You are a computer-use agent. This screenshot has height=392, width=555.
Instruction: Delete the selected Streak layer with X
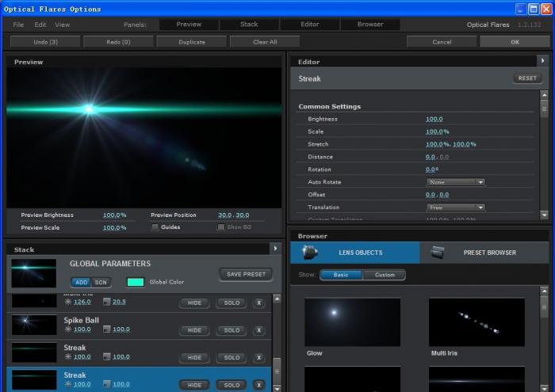point(258,385)
